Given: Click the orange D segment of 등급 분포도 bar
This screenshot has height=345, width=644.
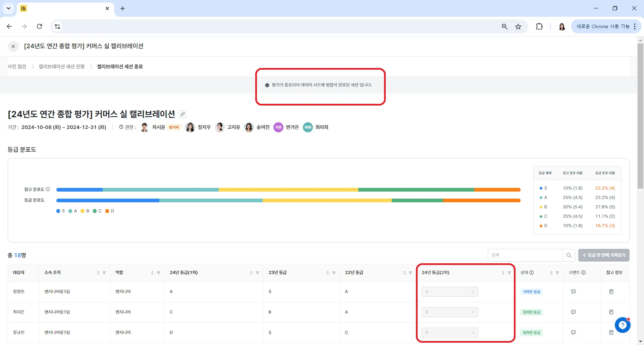Looking at the screenshot, I should pyautogui.click(x=482, y=201).
